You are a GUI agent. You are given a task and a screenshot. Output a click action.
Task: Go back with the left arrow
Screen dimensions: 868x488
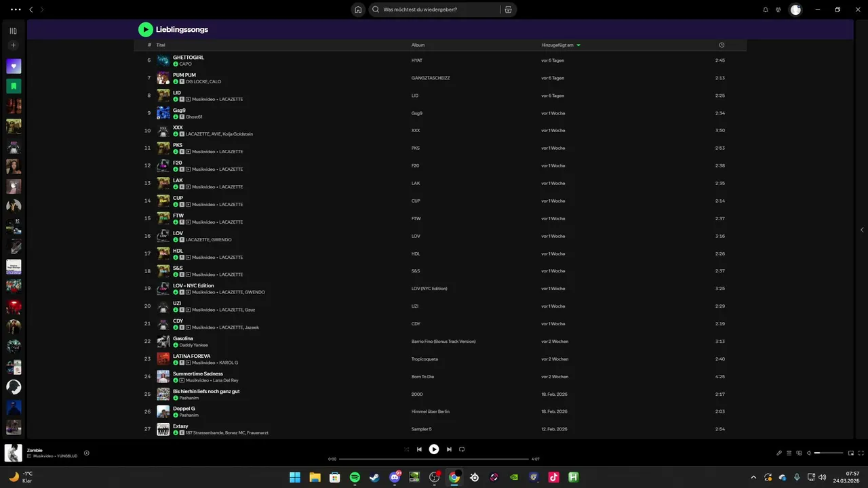coord(31,9)
